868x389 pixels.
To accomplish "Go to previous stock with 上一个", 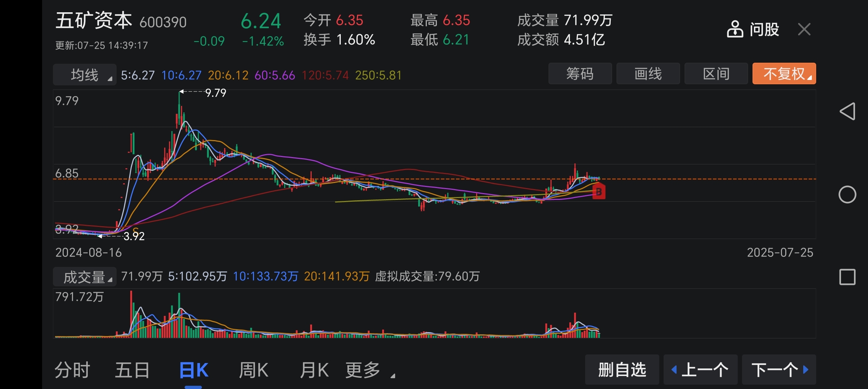I will pyautogui.click(x=701, y=370).
